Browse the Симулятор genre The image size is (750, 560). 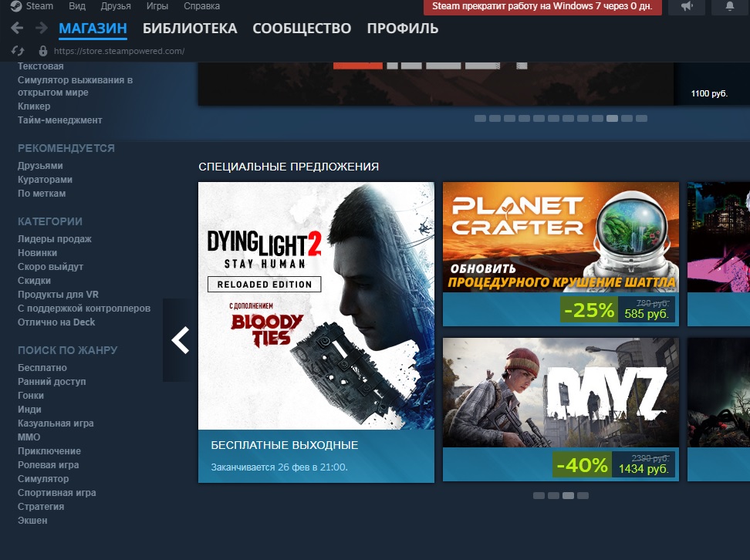43,478
